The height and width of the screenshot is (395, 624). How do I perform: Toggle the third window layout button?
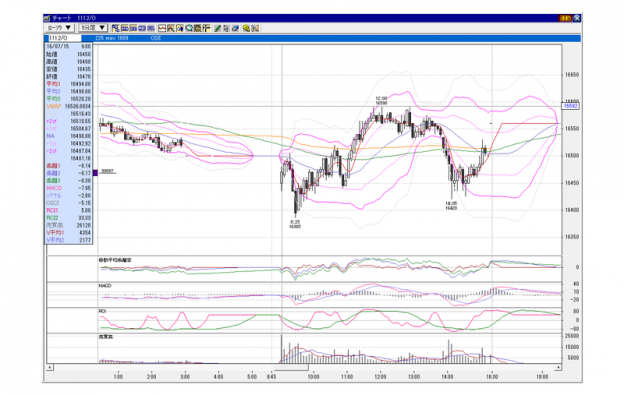(x=133, y=28)
